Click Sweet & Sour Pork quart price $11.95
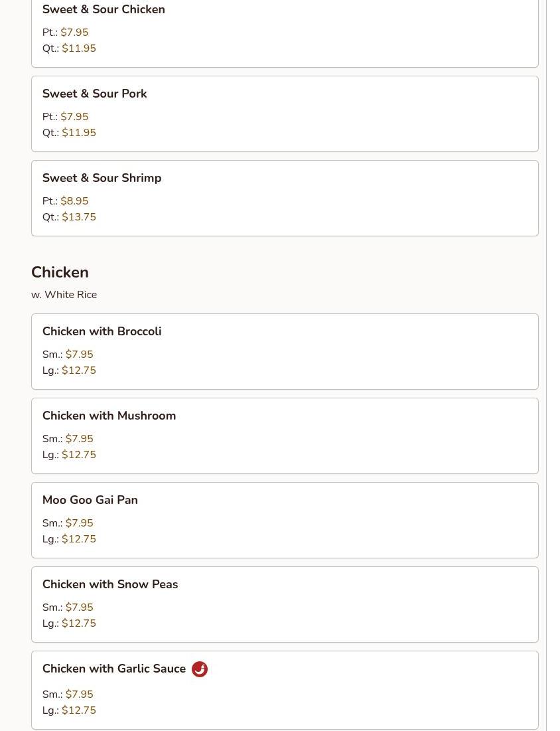Image resolution: width=560 pixels, height=731 pixels. (x=79, y=132)
